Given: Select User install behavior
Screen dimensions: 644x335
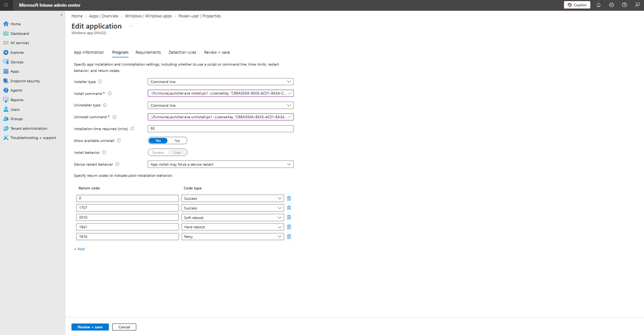Looking at the screenshot, I should (177, 152).
